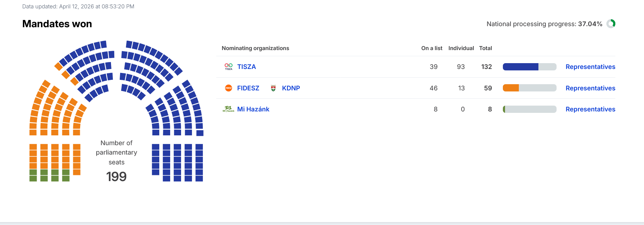Click the 'Individual' column header

pos(461,48)
